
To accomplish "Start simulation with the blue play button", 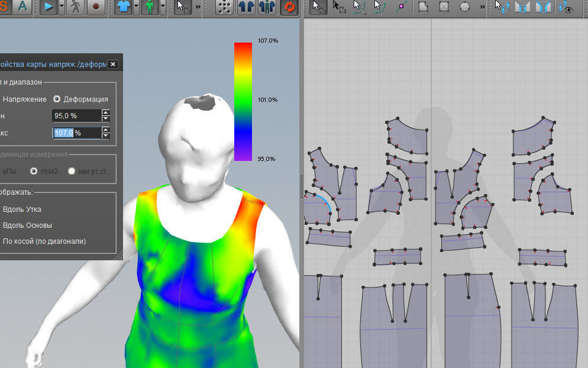I will (49, 7).
